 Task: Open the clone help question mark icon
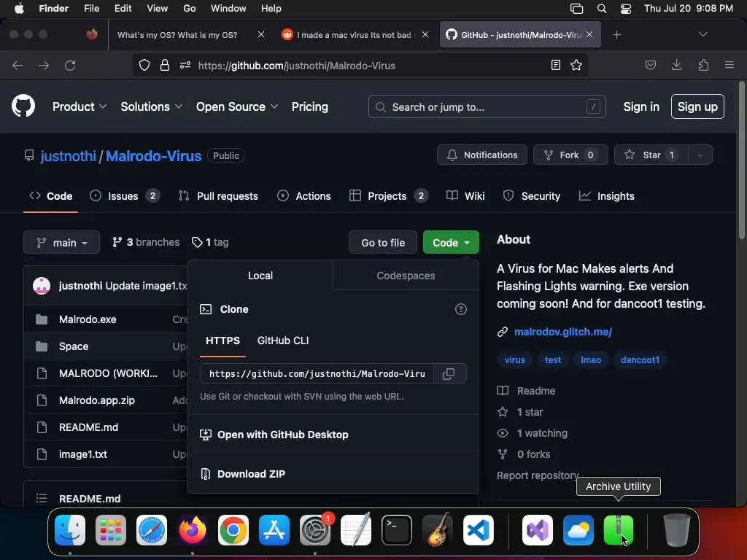click(x=461, y=309)
